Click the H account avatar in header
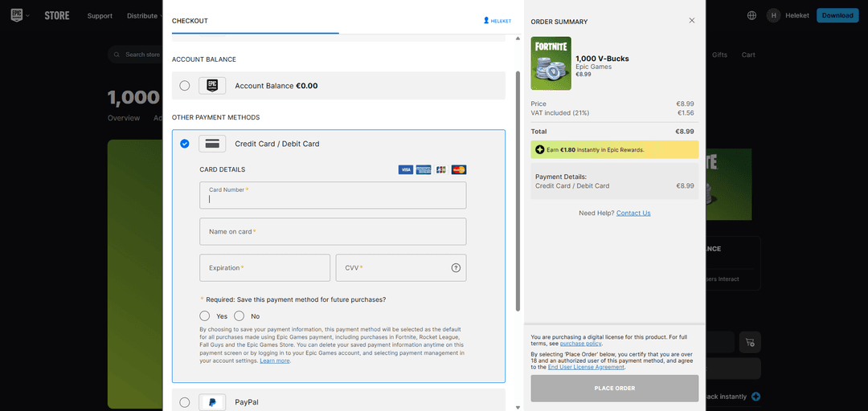The height and width of the screenshot is (411, 868). click(x=773, y=15)
